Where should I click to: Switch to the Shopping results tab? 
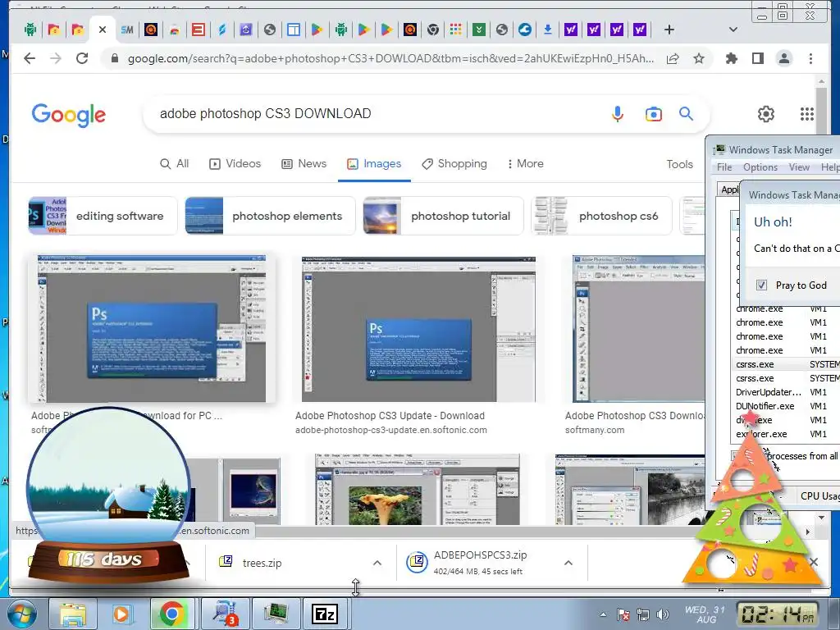click(454, 164)
